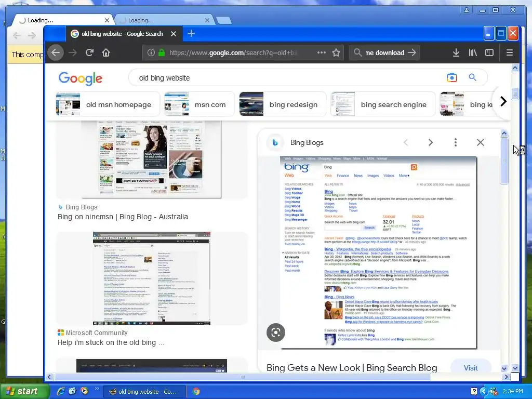
Task: Click the 'old bing website - Go...' taskbar button
Action: (x=144, y=392)
